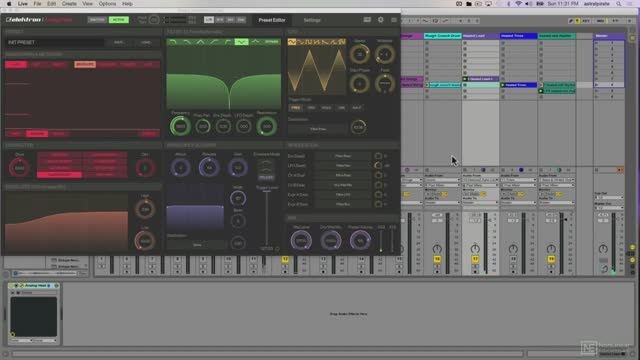Image resolution: width=640 pixels, height=360 pixels.
Task: Select the first filter type icon in green row
Action: 173,42
